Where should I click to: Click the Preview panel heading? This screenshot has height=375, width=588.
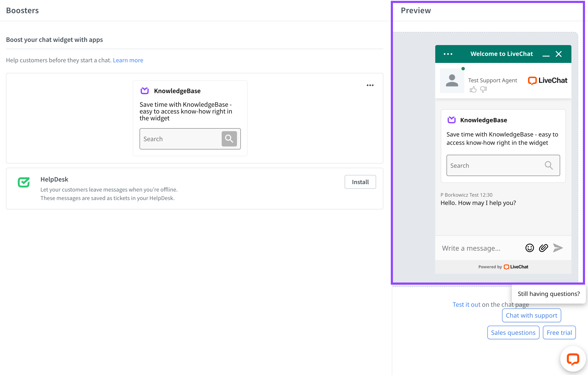pyautogui.click(x=416, y=10)
